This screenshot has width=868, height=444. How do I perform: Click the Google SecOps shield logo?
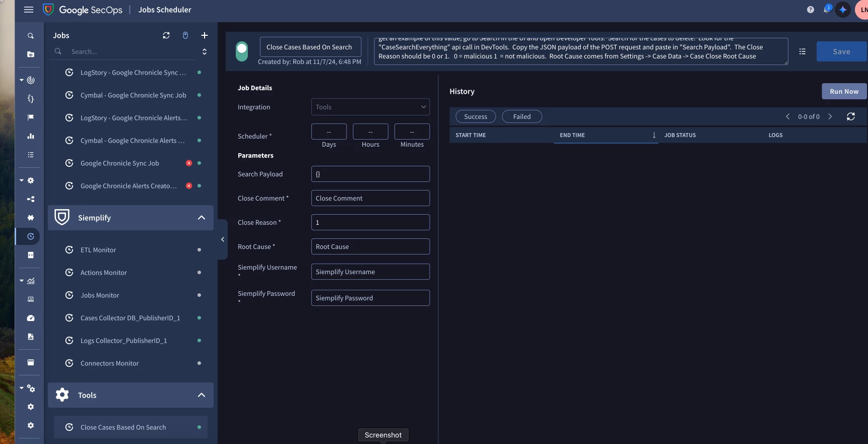(x=48, y=10)
